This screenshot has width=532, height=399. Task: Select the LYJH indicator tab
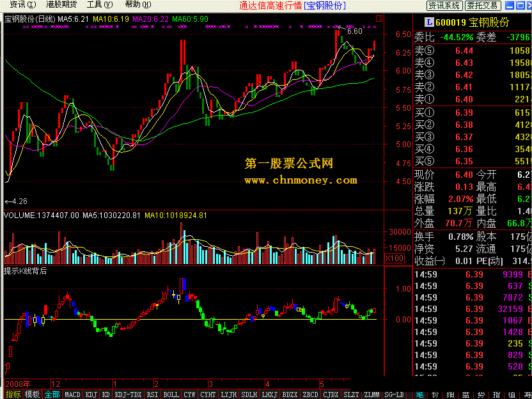click(x=229, y=395)
